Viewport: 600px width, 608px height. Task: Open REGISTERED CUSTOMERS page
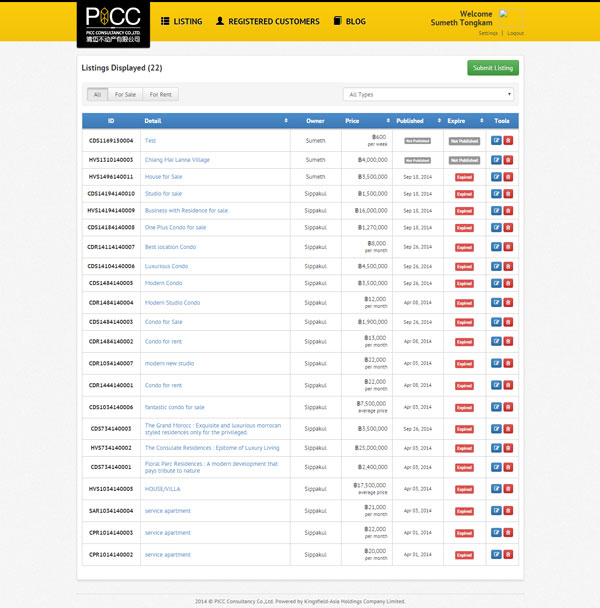(268, 21)
